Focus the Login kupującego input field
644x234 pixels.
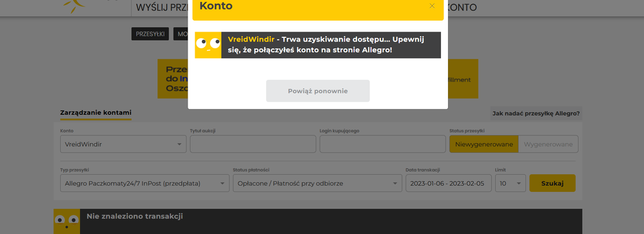(x=383, y=144)
